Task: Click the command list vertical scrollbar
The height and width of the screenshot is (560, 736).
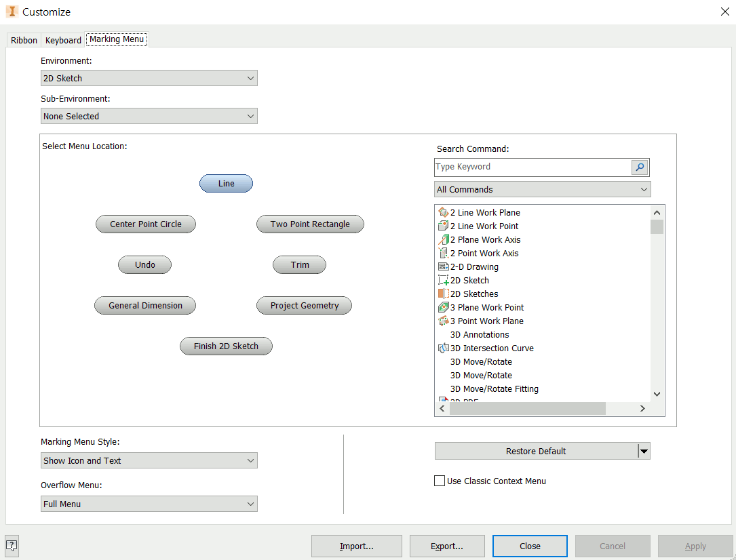Action: (657, 305)
